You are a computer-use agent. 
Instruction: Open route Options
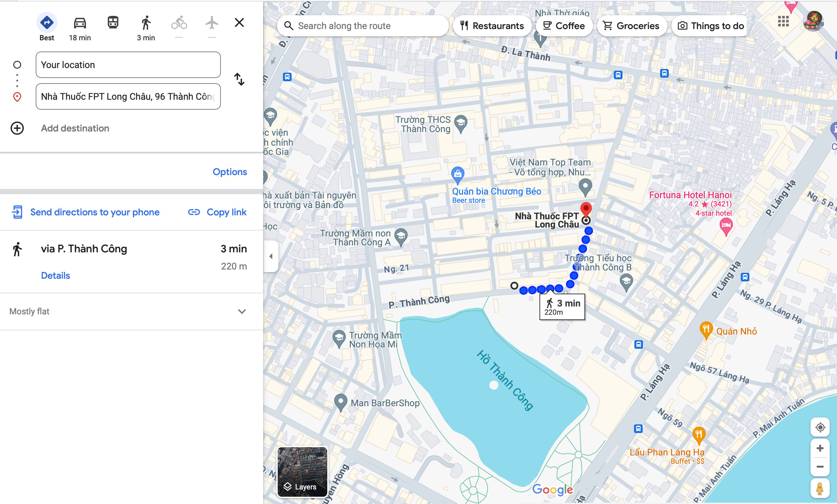click(230, 172)
